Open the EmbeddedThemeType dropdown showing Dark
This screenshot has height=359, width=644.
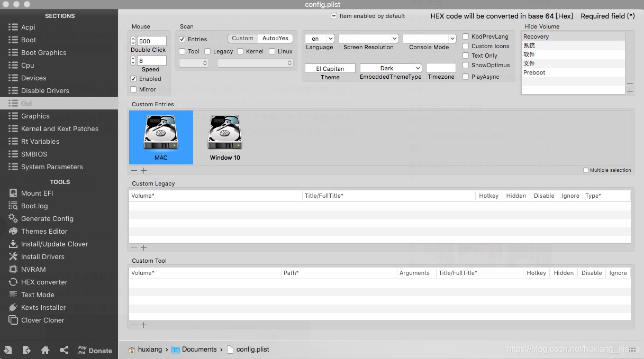(x=391, y=68)
